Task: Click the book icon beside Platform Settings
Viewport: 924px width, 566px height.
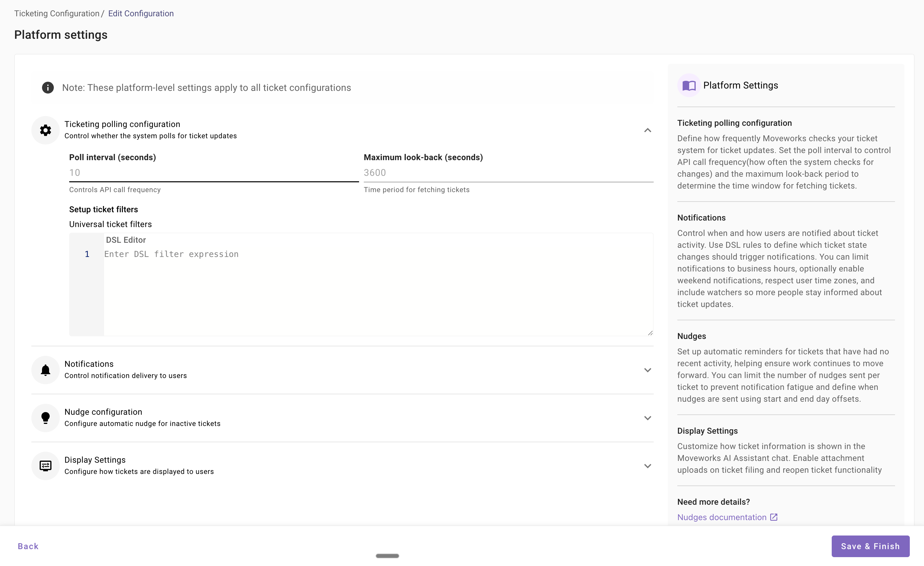Action: [689, 86]
